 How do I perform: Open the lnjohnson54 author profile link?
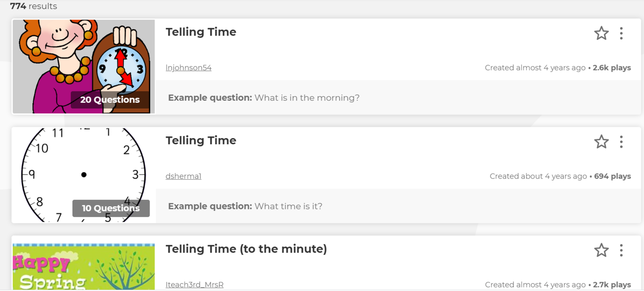click(188, 68)
